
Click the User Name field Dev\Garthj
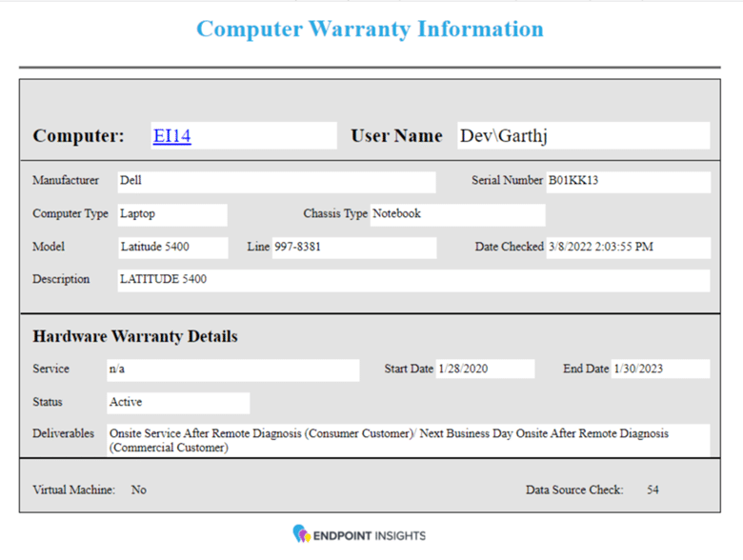click(x=581, y=136)
